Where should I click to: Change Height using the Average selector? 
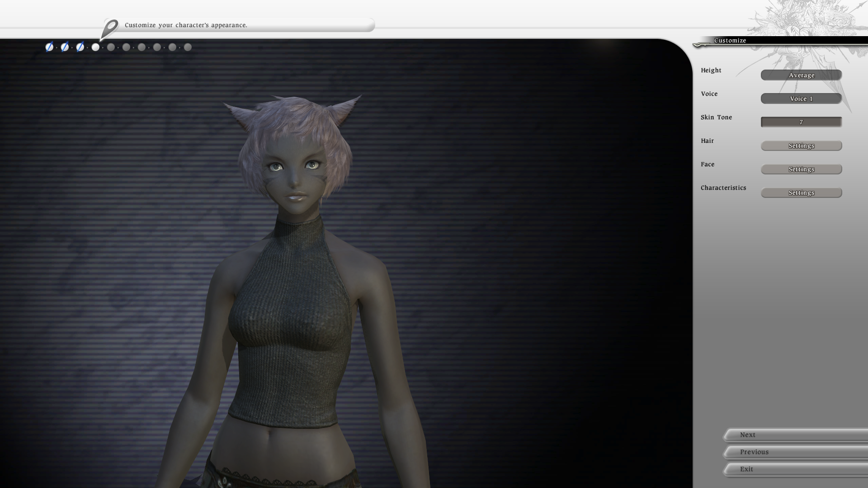click(x=801, y=75)
